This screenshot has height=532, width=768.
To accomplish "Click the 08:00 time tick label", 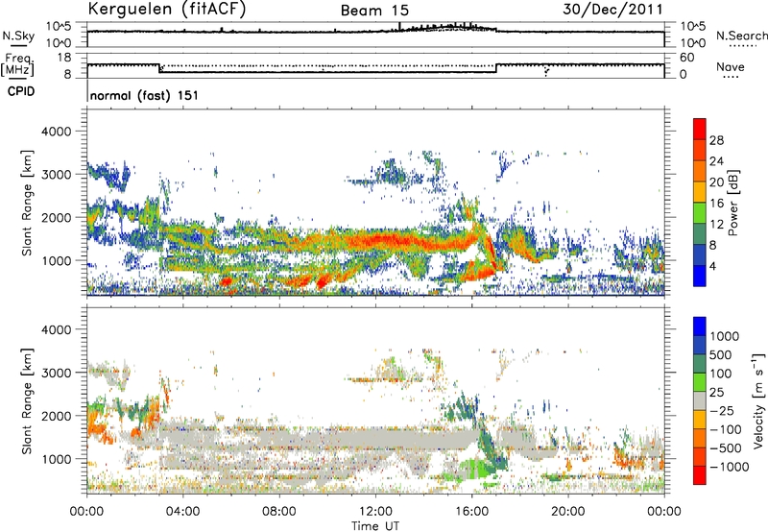I will pos(279,512).
